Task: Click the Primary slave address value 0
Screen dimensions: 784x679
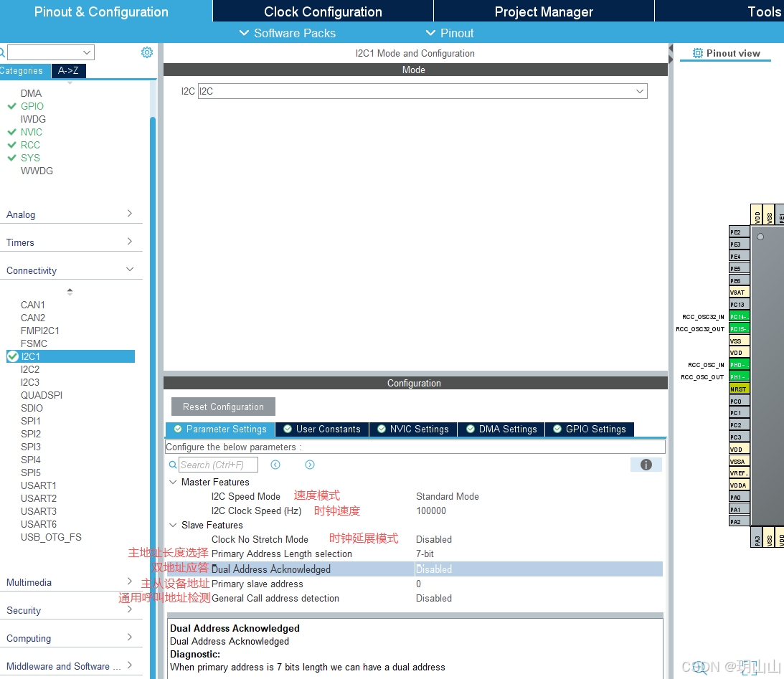Action: pyautogui.click(x=418, y=584)
